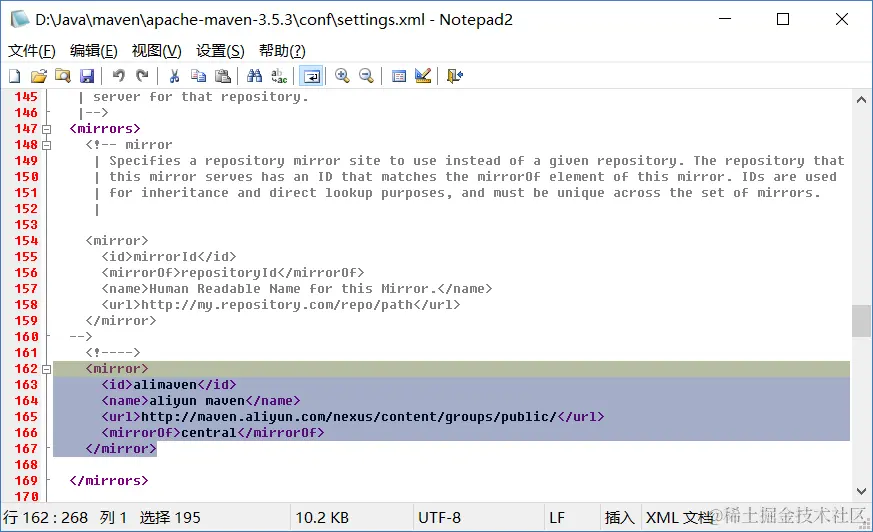
Task: Toggle word wrap toolbar button
Action: coord(311,76)
